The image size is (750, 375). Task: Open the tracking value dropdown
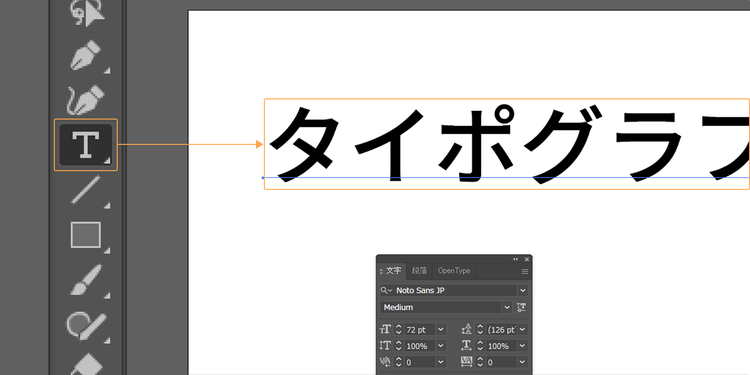click(522, 362)
